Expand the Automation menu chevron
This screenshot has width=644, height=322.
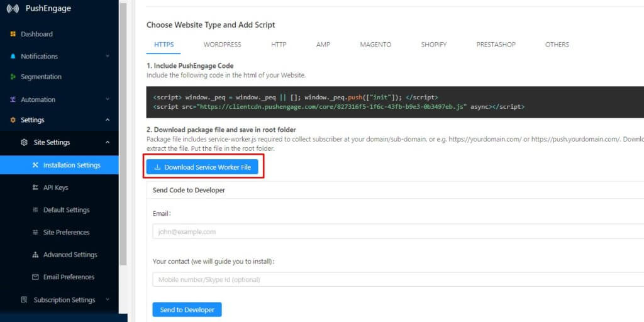pos(107,99)
